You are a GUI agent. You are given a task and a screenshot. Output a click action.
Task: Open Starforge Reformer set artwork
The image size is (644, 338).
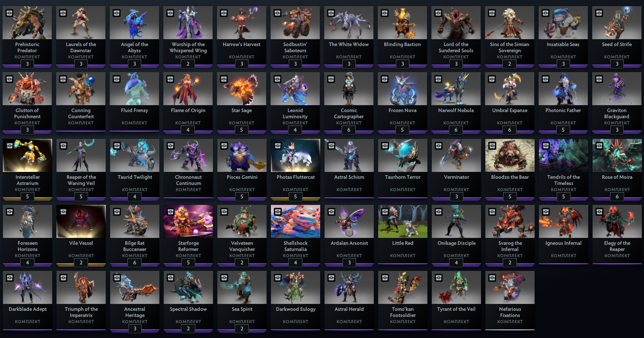click(x=188, y=221)
